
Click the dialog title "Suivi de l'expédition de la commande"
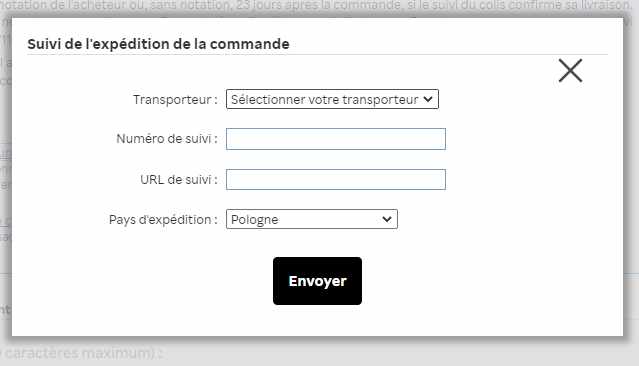pyautogui.click(x=158, y=44)
